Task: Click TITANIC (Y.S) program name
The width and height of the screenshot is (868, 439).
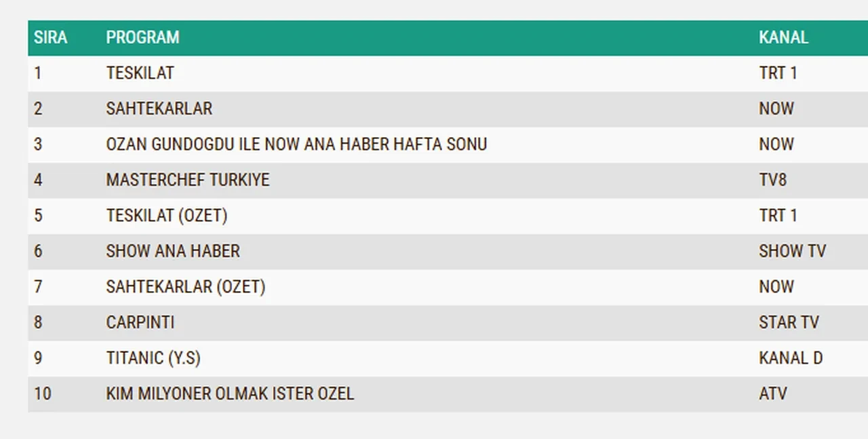Action: 153,358
